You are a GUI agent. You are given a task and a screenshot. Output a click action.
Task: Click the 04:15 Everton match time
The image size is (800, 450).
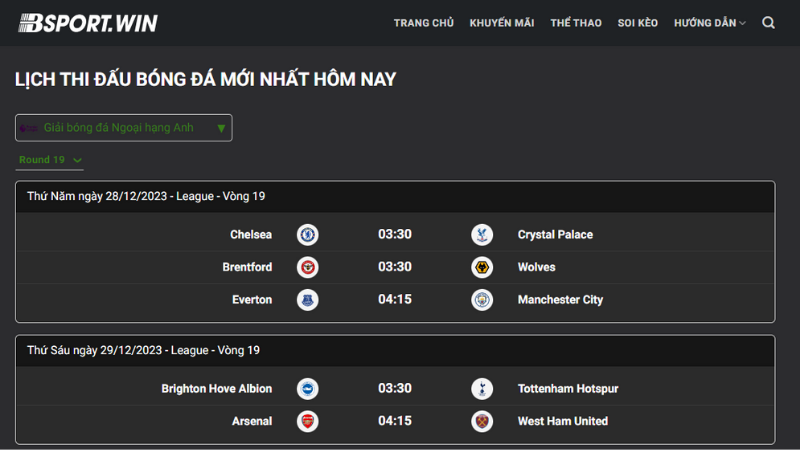pos(395,299)
